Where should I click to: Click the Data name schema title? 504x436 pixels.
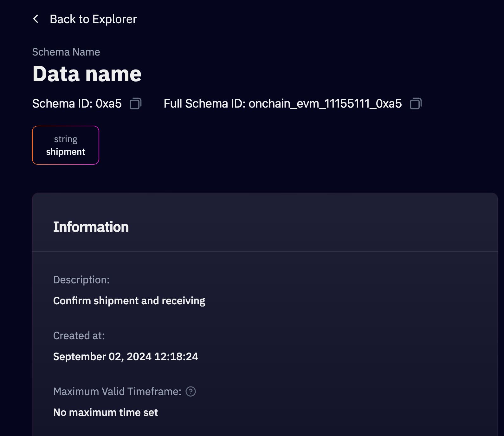(87, 74)
